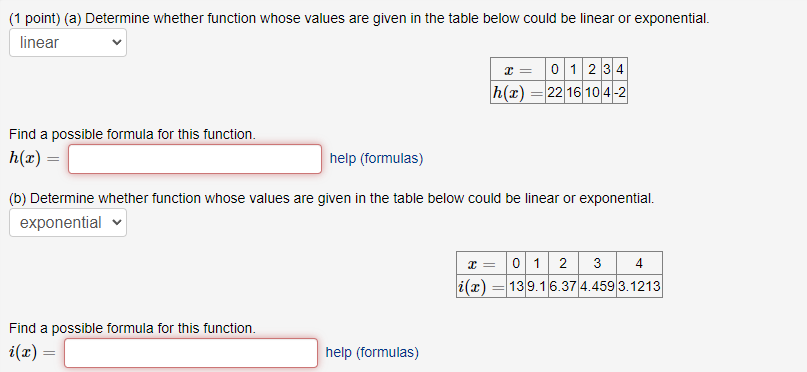The width and height of the screenshot is (807, 372).
Task: Select the value -2 in h(x) table
Action: (x=620, y=93)
